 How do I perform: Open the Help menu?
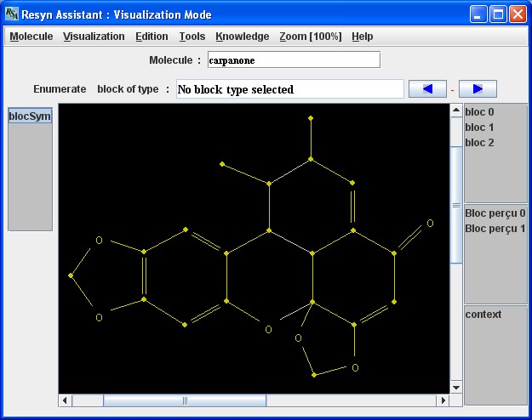pyautogui.click(x=362, y=37)
